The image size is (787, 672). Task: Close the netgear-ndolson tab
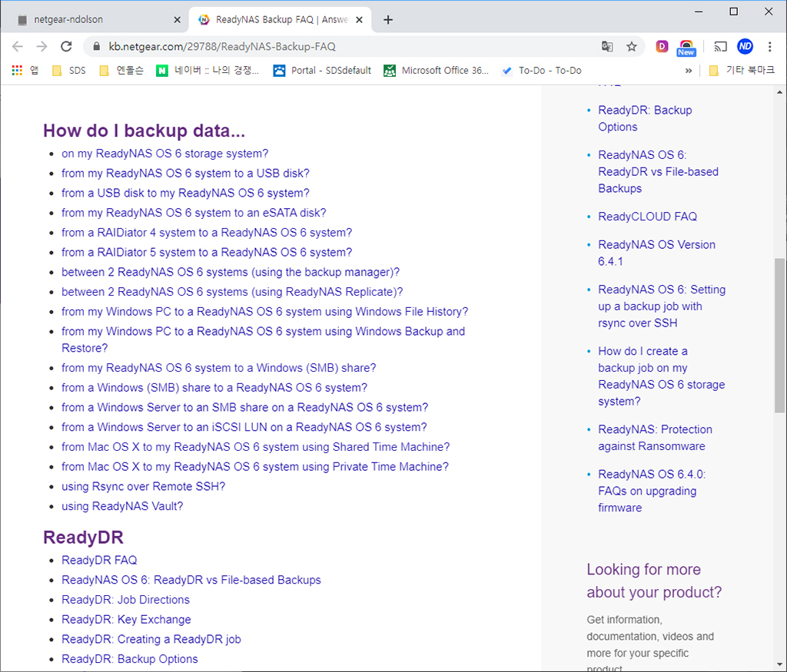point(178,19)
